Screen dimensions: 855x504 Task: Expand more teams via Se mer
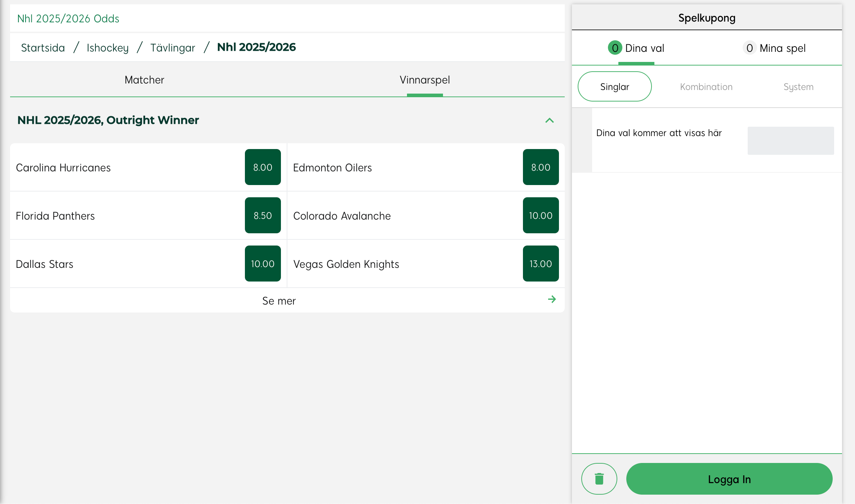coord(279,301)
